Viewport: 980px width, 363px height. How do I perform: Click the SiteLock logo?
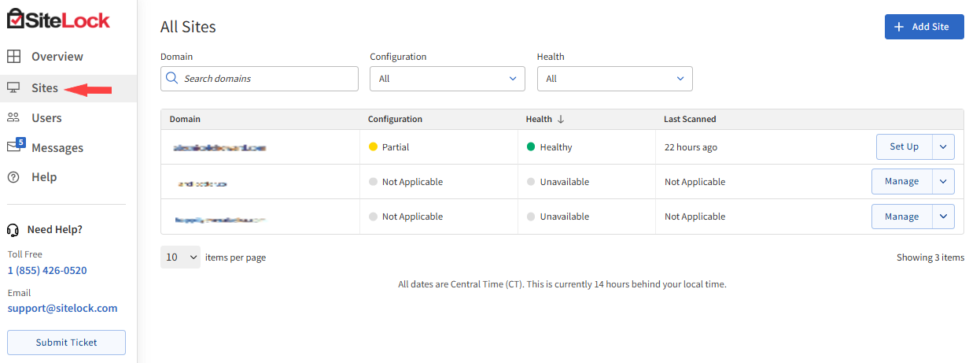[58, 17]
